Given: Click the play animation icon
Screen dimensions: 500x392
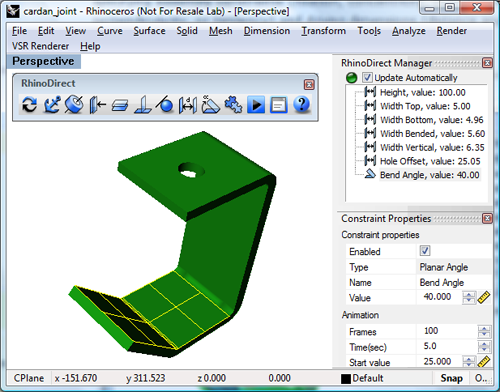Looking at the screenshot, I should point(256,105).
